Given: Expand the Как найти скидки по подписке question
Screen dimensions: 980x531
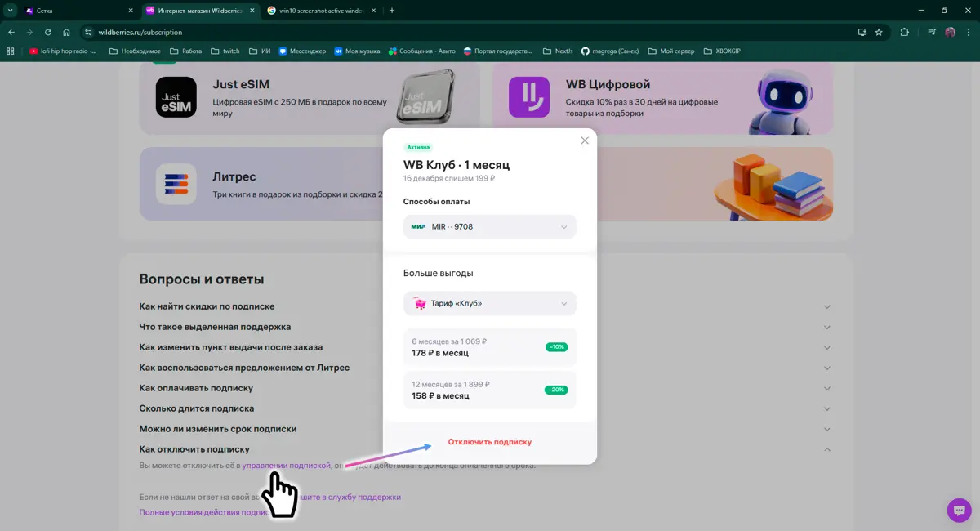Looking at the screenshot, I should pos(486,306).
